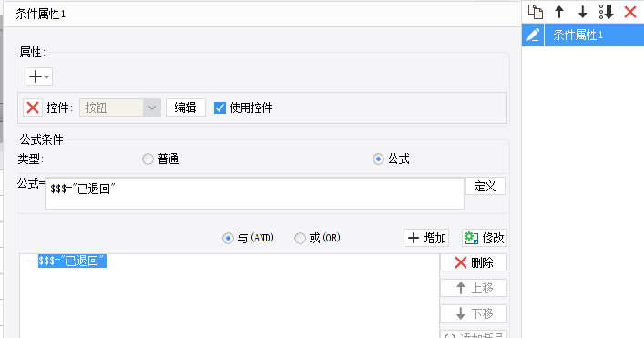This screenshot has height=338, width=644.
Task: Open the 按钮 widget type combo box
Action: 120,108
